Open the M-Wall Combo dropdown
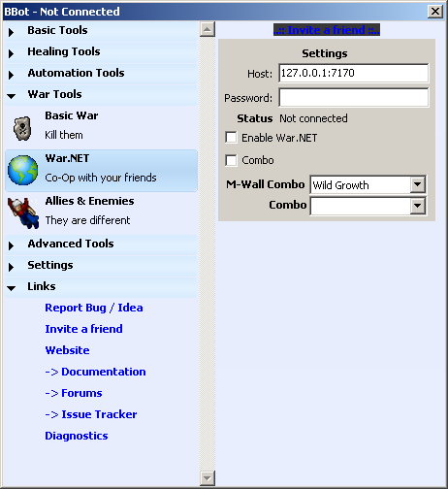This screenshot has height=489, width=448. pyautogui.click(x=417, y=184)
